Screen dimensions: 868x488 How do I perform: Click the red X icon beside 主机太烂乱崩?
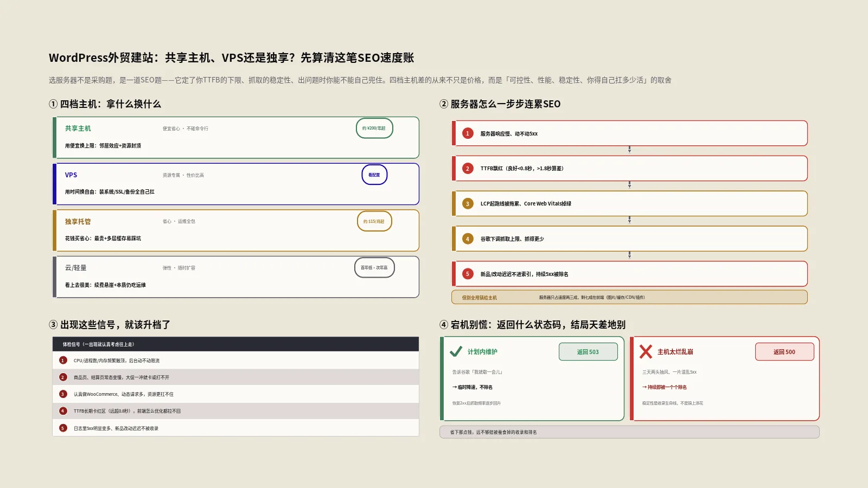[646, 351]
